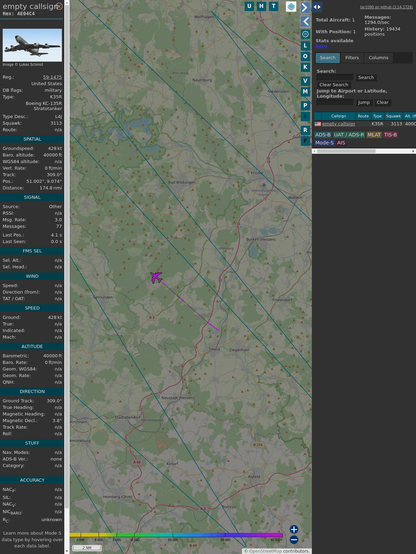Viewport: 416px width, 554px height.
Task: Click the O map side button
Action: click(305, 56)
